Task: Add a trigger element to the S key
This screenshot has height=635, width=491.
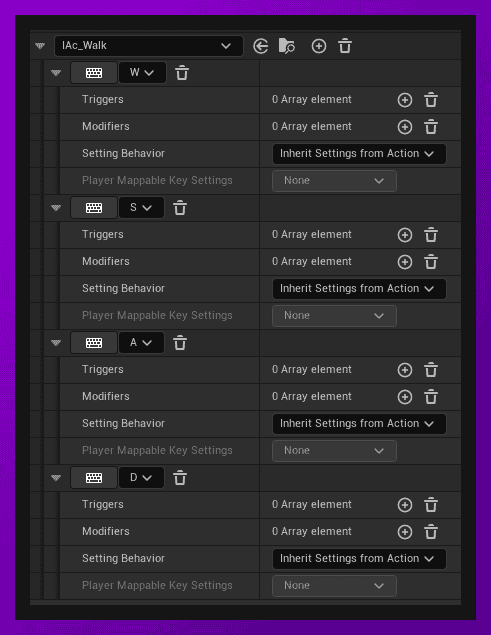Action: 405,235
